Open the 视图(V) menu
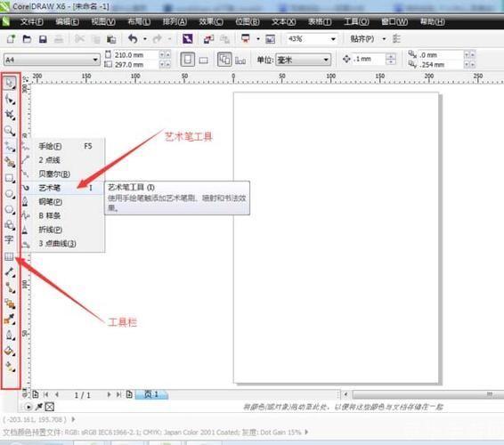504x445 pixels. click(103, 22)
